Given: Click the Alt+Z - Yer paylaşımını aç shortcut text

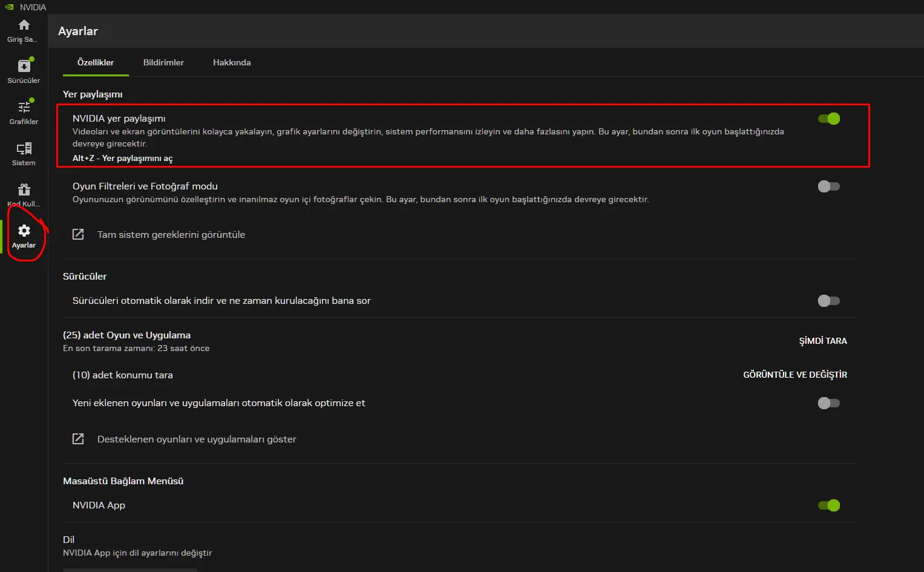Looking at the screenshot, I should tap(123, 158).
